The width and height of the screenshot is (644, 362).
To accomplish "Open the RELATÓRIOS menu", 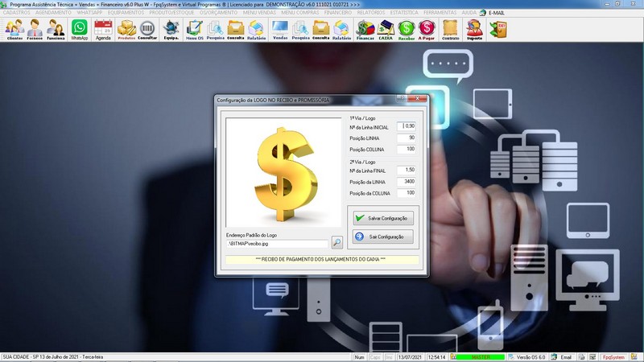I will pos(371,13).
